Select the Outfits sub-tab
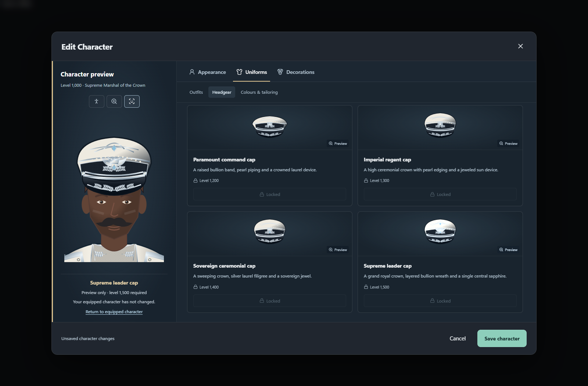 pyautogui.click(x=196, y=92)
